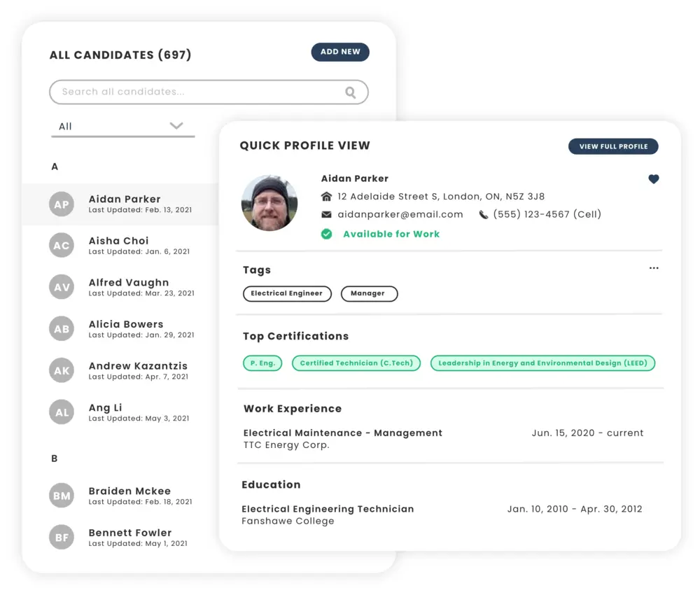Click the search magnifier icon
This screenshot has width=700, height=595.
[351, 92]
